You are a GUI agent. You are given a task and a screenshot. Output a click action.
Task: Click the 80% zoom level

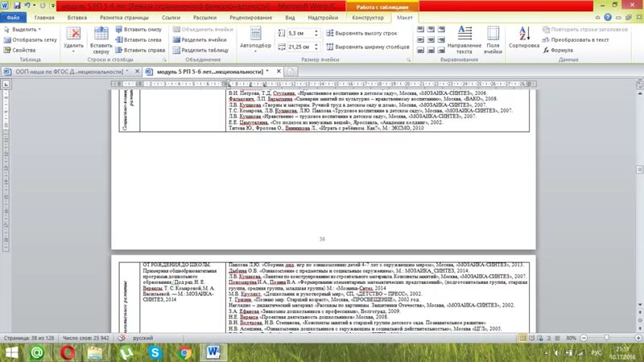pos(571,338)
